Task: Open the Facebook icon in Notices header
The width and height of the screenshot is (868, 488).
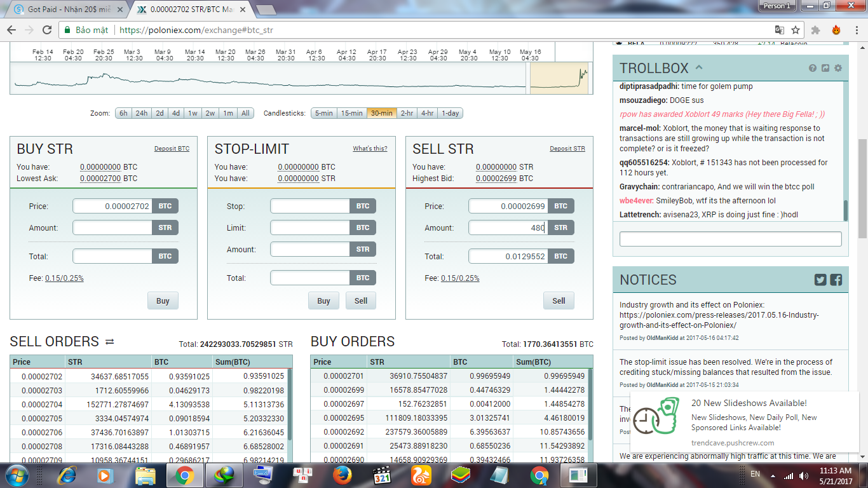Action: pyautogui.click(x=836, y=280)
